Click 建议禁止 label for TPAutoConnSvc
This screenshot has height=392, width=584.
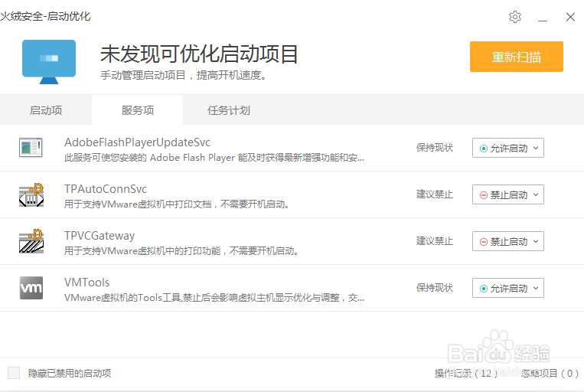click(435, 194)
